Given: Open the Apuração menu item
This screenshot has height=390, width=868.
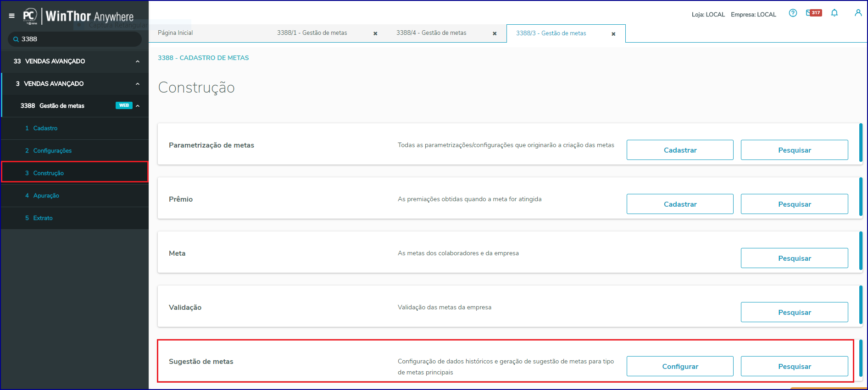Looking at the screenshot, I should pos(75,196).
